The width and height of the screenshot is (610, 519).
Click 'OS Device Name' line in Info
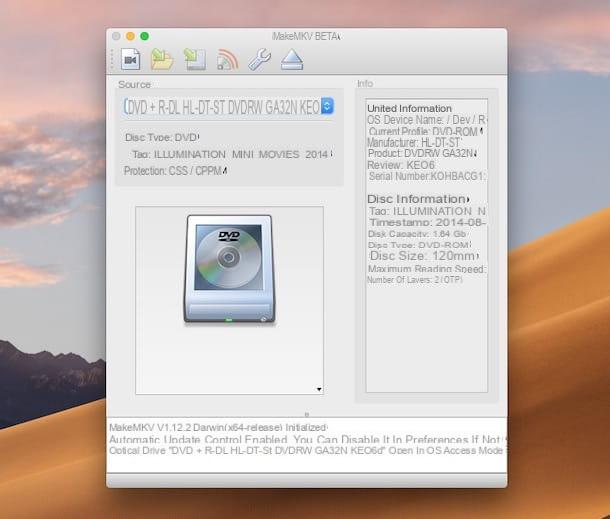tap(426, 120)
